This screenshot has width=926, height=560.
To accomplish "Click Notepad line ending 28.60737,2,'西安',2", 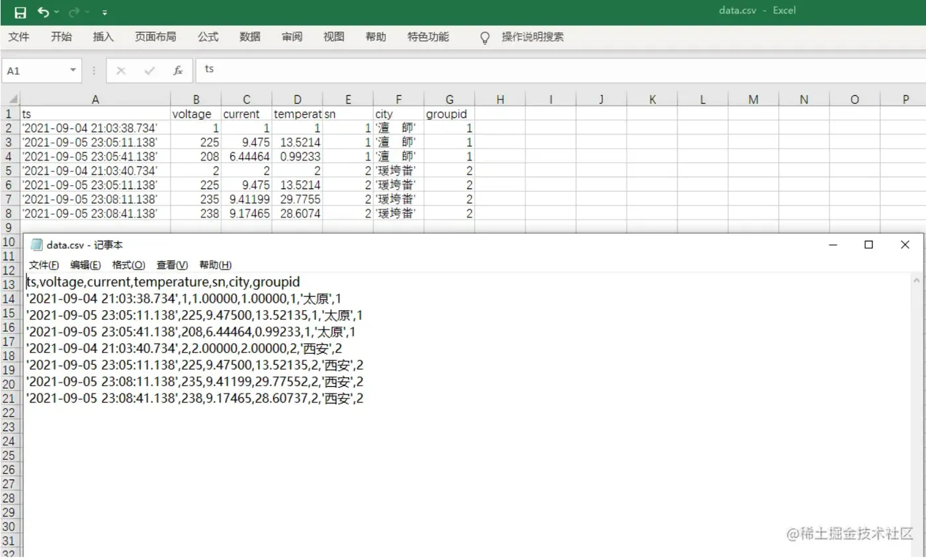I will [194, 399].
